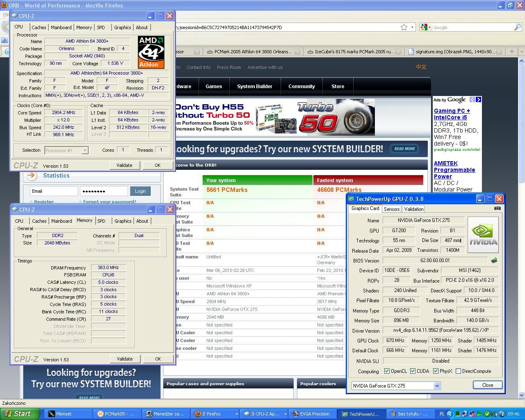Click the password input field
The image size is (525, 420).
point(104,191)
